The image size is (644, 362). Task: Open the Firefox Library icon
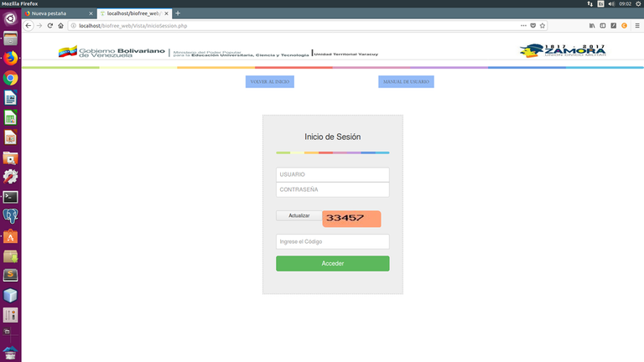pyautogui.click(x=592, y=25)
